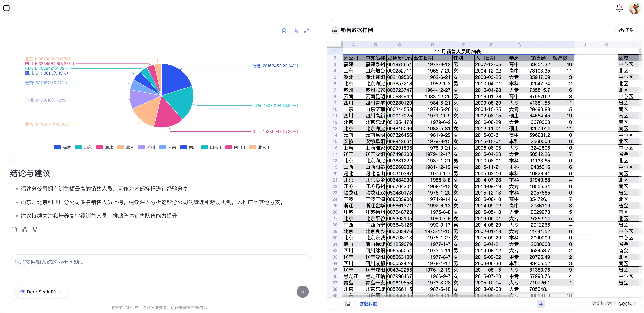Open the sheet overview icon
Image resolution: width=644 pixels, height=313 pixels.
pos(347,304)
